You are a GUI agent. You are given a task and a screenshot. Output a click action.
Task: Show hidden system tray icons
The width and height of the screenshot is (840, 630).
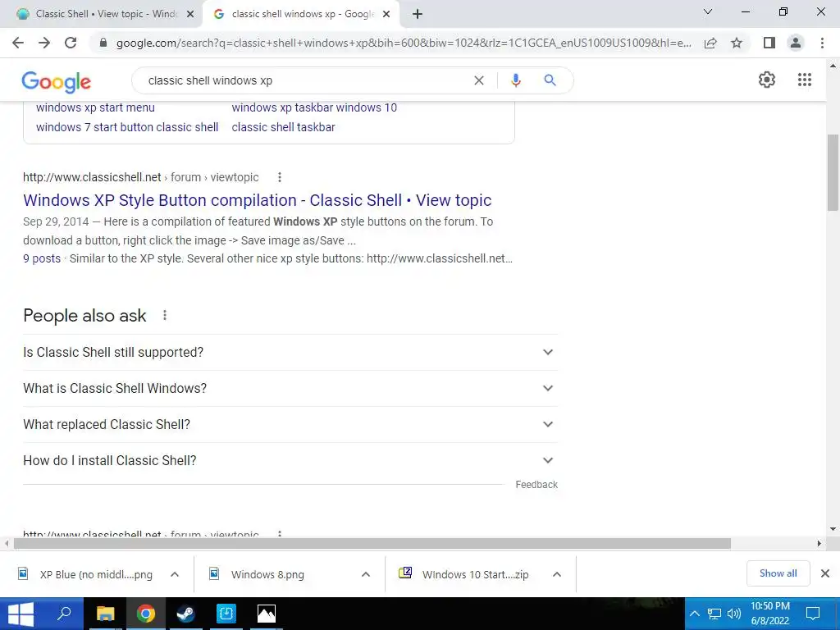tap(694, 614)
